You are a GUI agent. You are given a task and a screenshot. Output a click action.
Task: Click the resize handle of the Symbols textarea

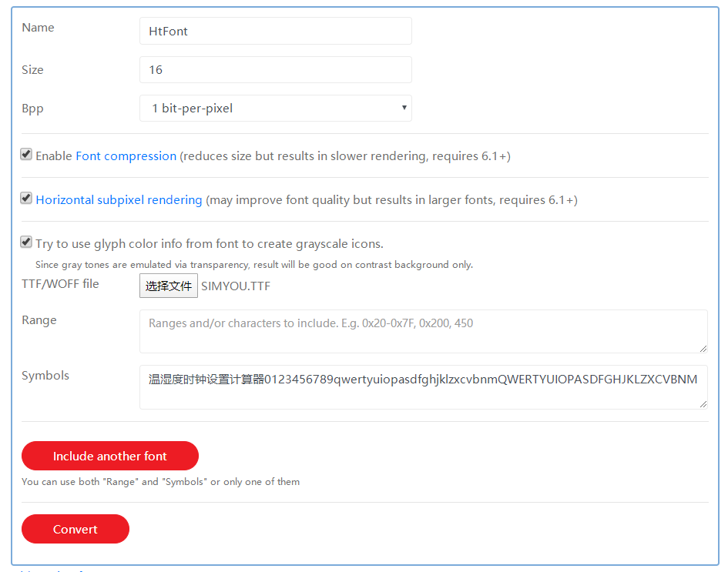pos(703,404)
